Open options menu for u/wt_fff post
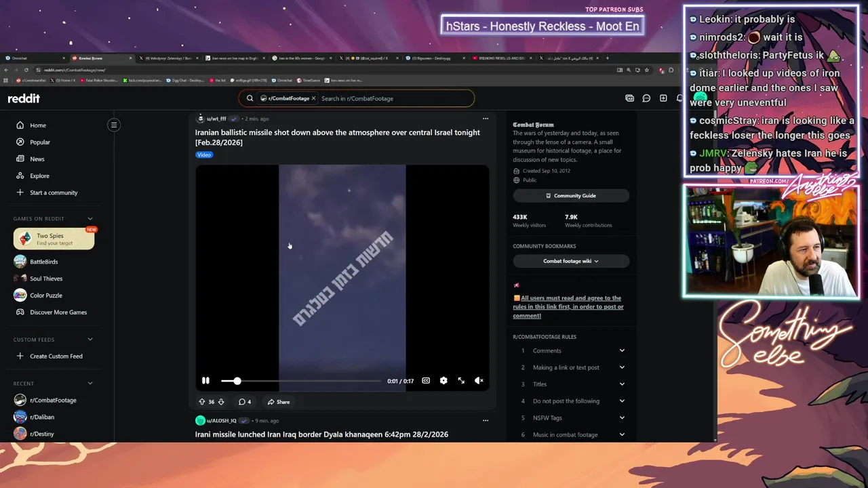This screenshot has width=868, height=488. click(486, 119)
